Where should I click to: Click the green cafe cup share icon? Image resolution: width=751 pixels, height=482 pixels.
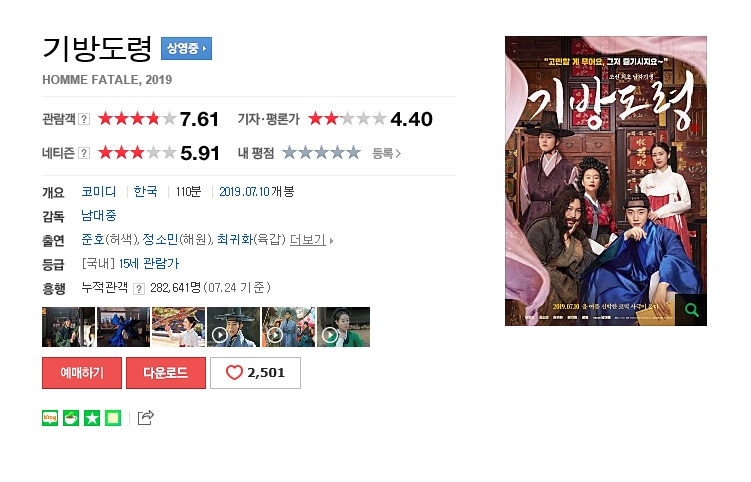click(x=71, y=418)
